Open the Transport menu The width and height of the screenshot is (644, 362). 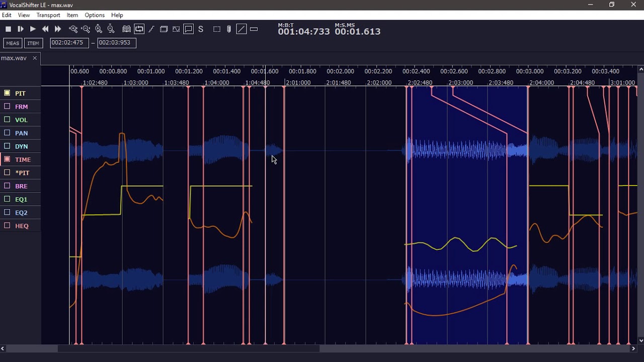point(48,15)
